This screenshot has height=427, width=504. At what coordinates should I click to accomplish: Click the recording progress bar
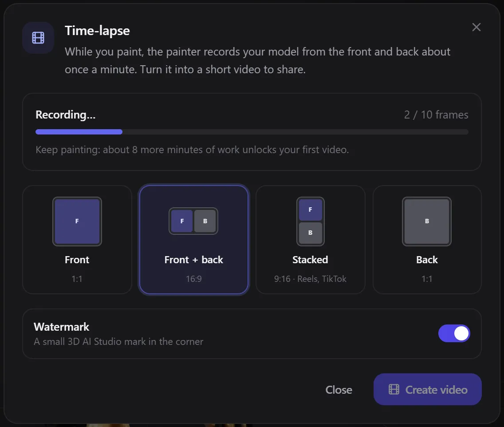252,132
